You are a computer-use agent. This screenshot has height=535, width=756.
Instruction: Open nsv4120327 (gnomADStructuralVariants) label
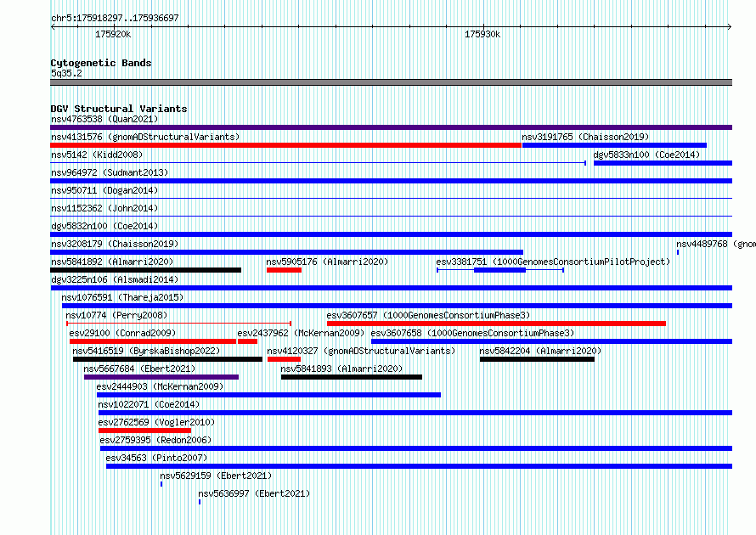(x=361, y=351)
